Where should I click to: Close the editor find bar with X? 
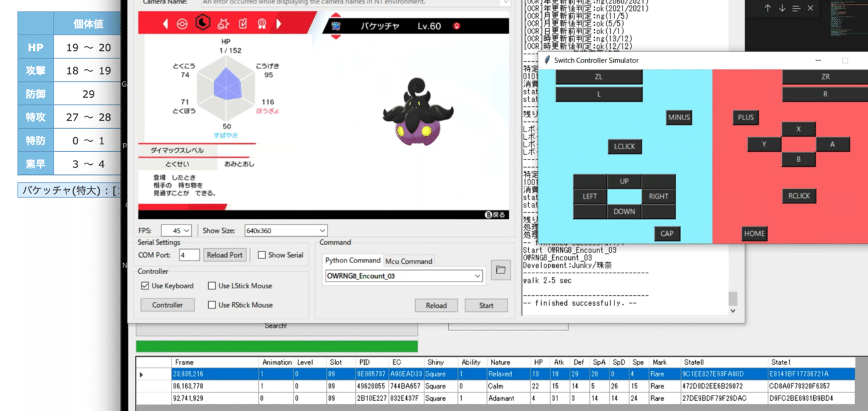pos(810,8)
